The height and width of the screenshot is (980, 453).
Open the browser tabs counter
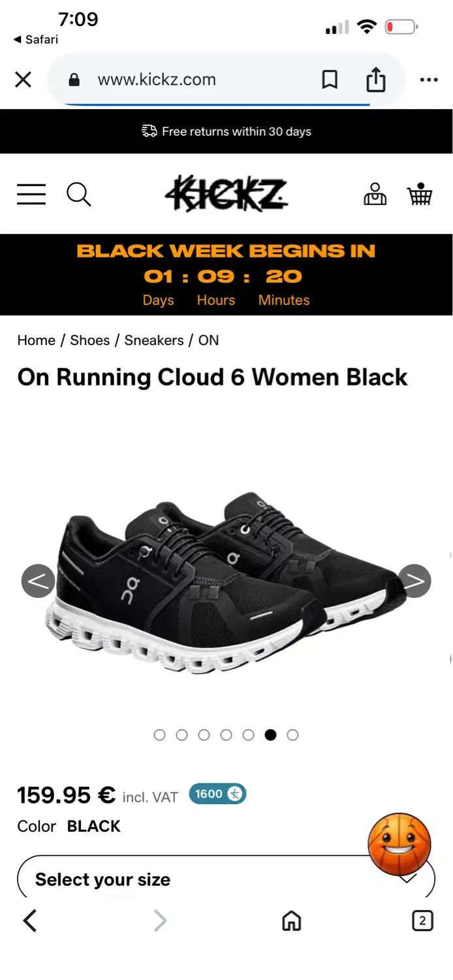coord(422,921)
